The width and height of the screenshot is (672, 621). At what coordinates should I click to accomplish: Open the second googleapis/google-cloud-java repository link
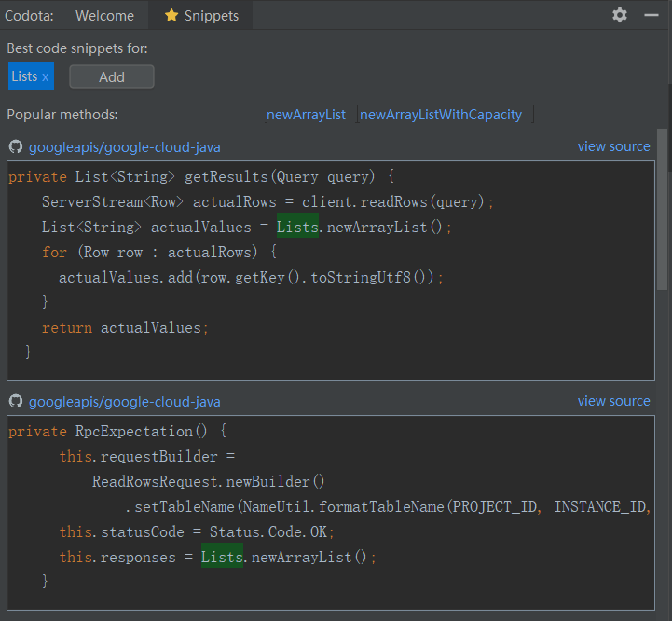[125, 402]
